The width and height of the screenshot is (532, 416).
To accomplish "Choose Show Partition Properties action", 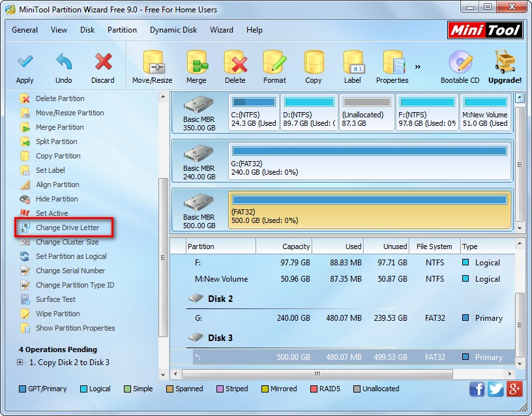I will tap(76, 328).
